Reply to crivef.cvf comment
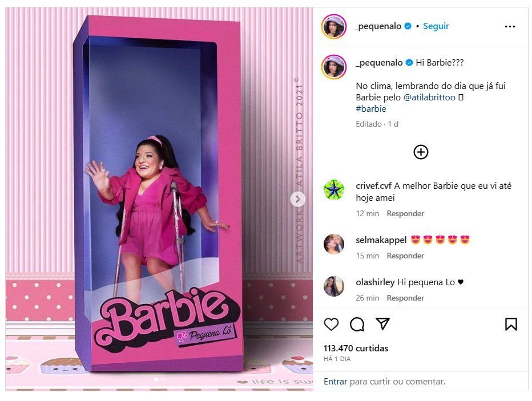Viewport: 532px width, 401px height. [x=405, y=213]
